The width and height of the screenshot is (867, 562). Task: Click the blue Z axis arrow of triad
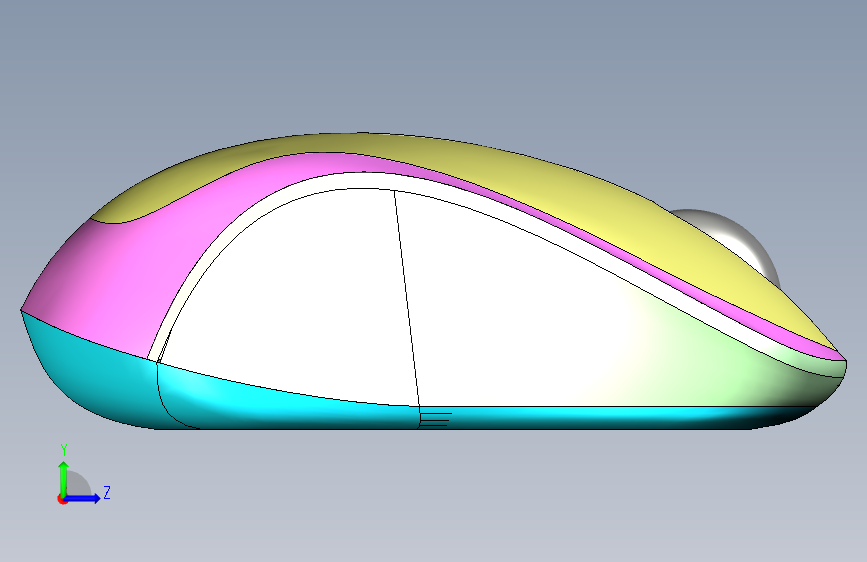pos(83,498)
